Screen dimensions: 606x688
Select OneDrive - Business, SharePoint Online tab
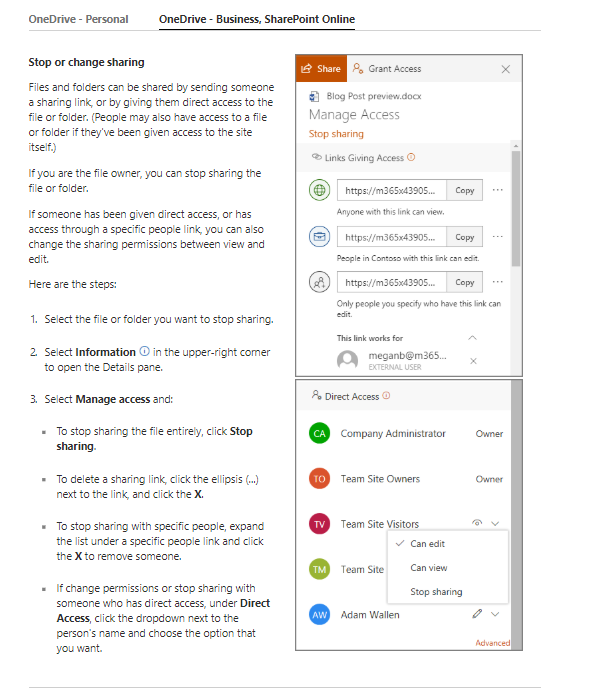point(257,19)
